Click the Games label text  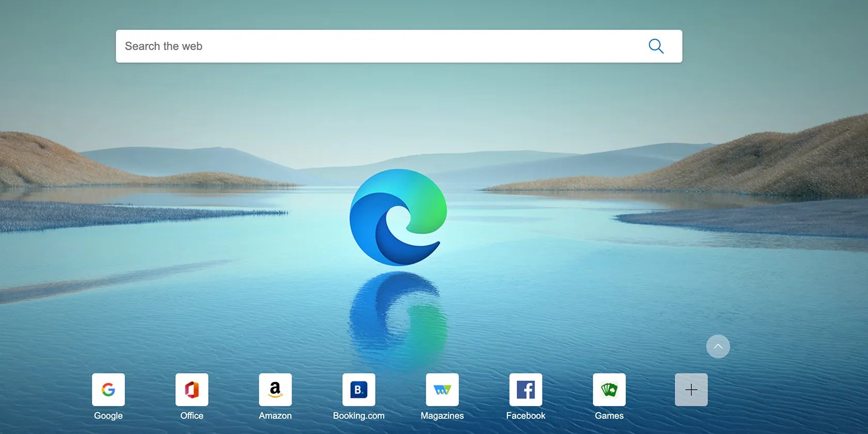coord(609,416)
